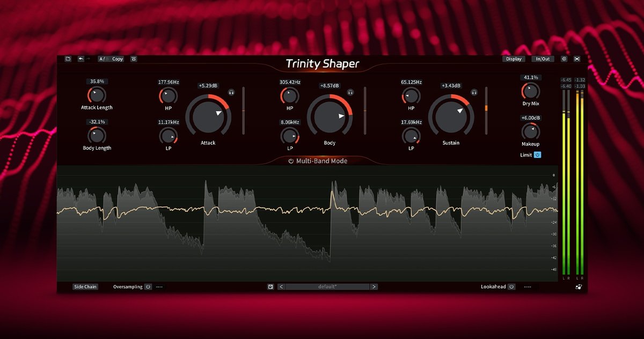Click the large Sustain gain knob

click(451, 116)
